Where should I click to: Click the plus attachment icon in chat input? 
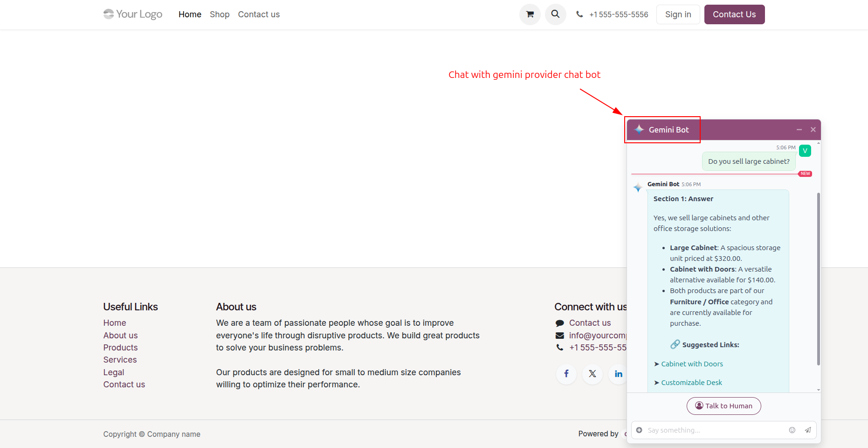click(x=639, y=430)
